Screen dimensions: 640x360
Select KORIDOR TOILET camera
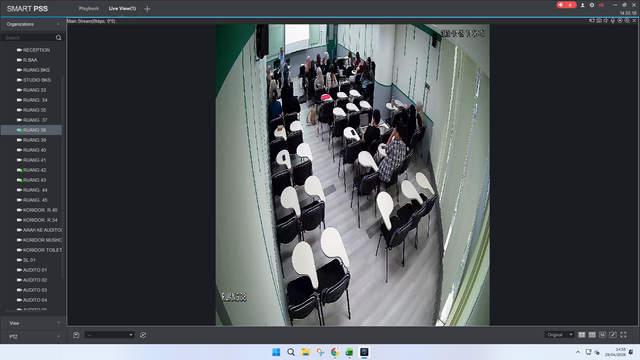[x=39, y=250]
